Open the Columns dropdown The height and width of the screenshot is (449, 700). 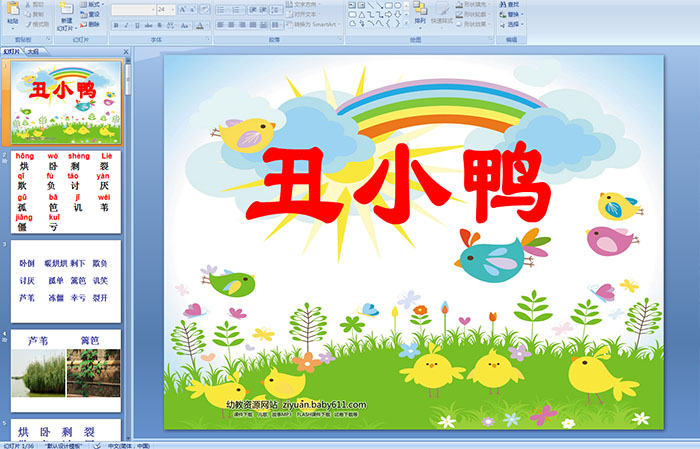click(x=277, y=25)
